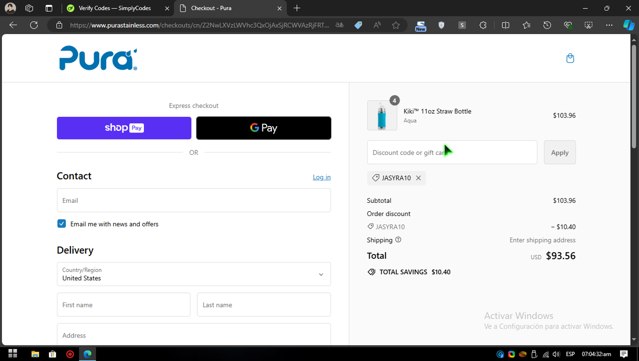Open tab actions menu icon
The height and width of the screenshot is (361, 639).
[48, 8]
